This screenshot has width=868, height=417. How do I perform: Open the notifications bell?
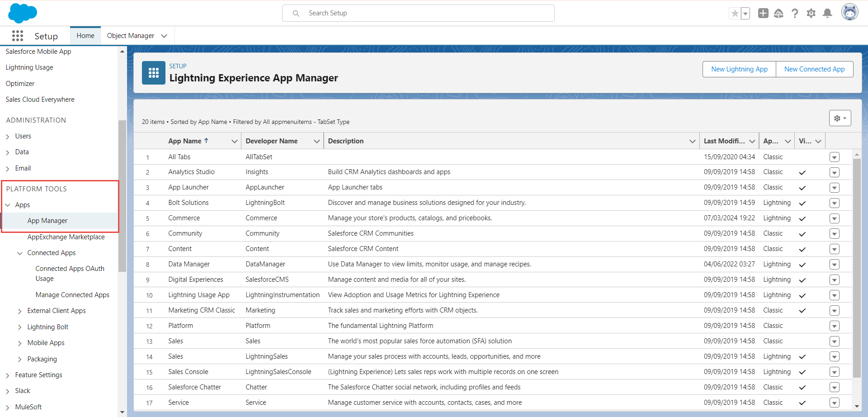click(827, 14)
